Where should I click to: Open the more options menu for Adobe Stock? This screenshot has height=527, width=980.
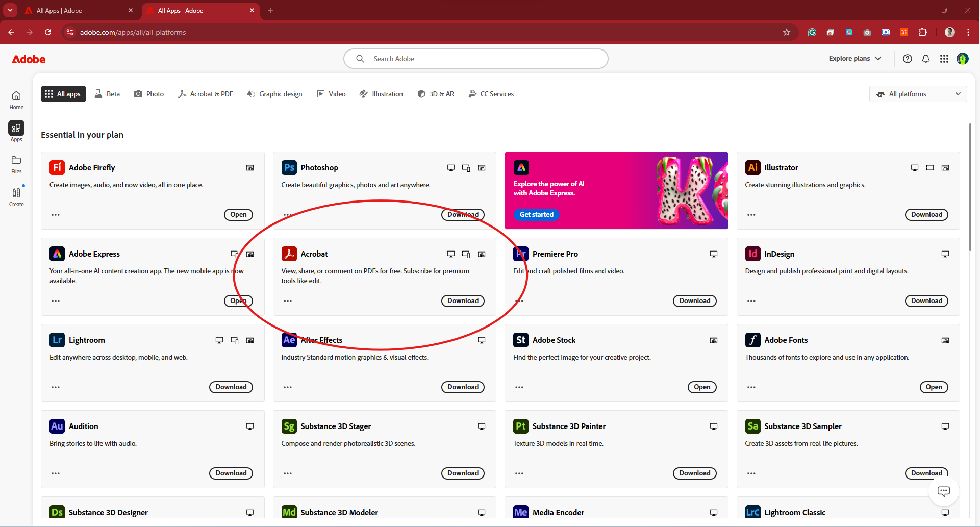pyautogui.click(x=519, y=387)
